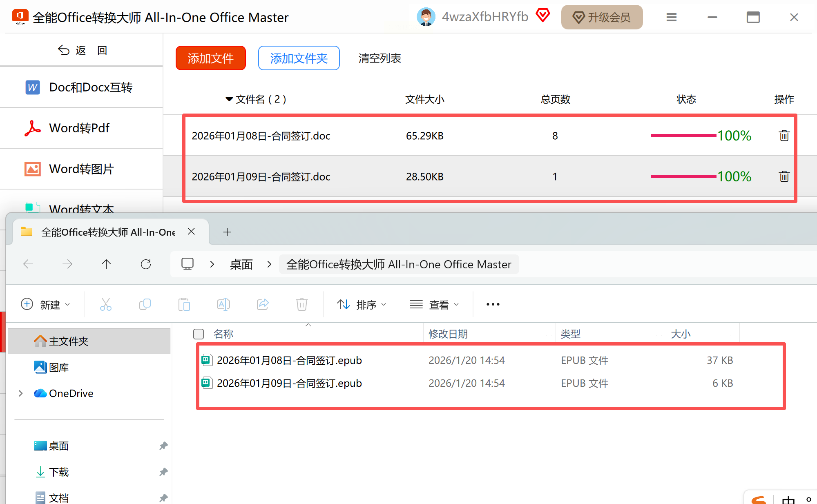Delete the 2026年01月08日 doc row

784,136
